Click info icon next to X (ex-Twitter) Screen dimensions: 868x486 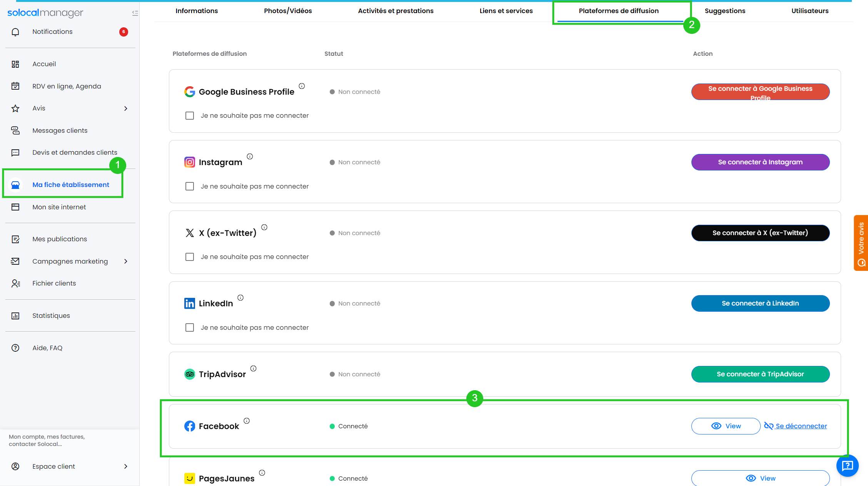264,227
